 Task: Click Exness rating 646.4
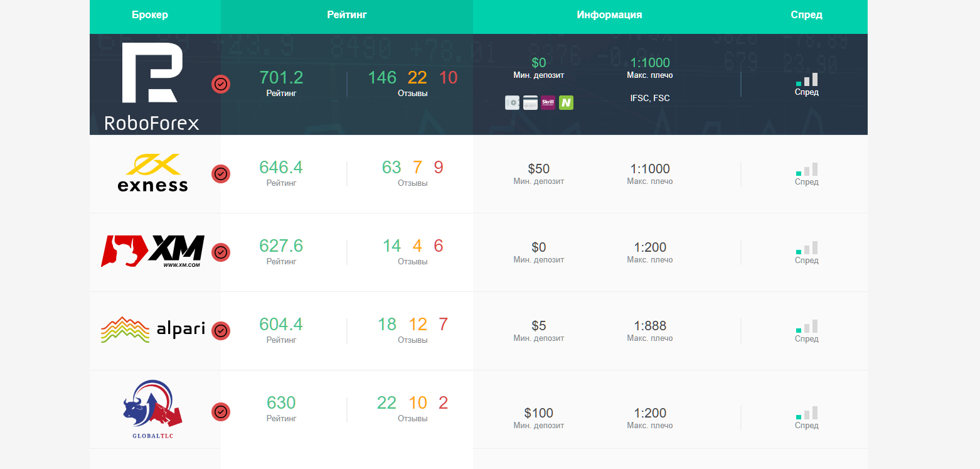pyautogui.click(x=281, y=168)
